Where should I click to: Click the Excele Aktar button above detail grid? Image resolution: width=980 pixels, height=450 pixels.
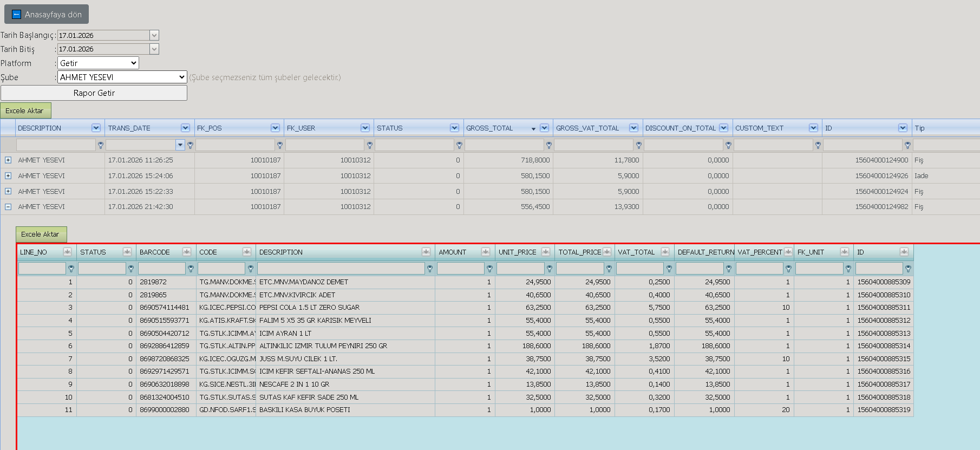point(41,234)
